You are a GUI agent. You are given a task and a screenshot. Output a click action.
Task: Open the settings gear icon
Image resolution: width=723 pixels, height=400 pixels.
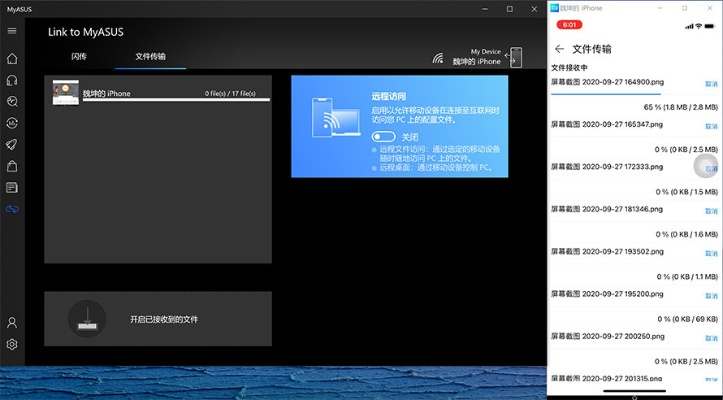pos(12,345)
